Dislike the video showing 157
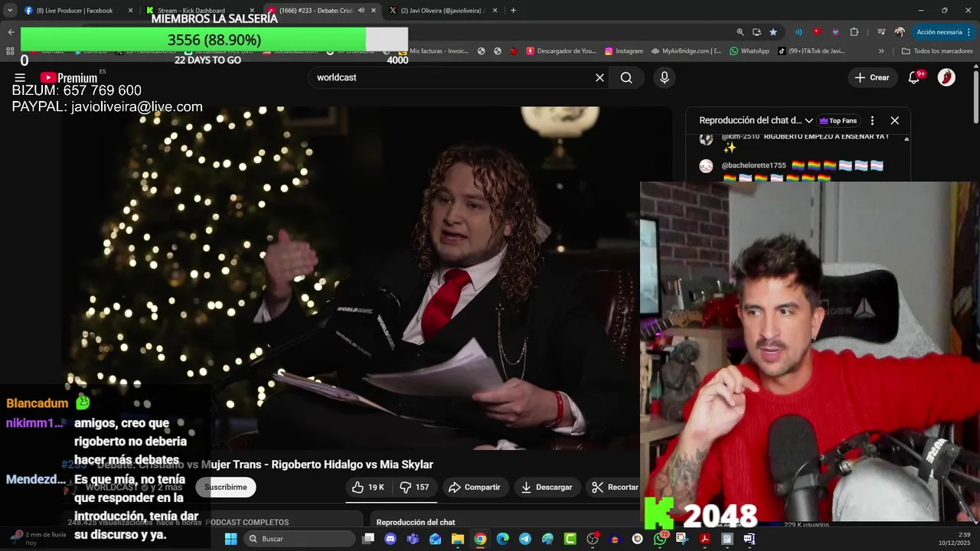This screenshot has height=551, width=980. coord(414,487)
